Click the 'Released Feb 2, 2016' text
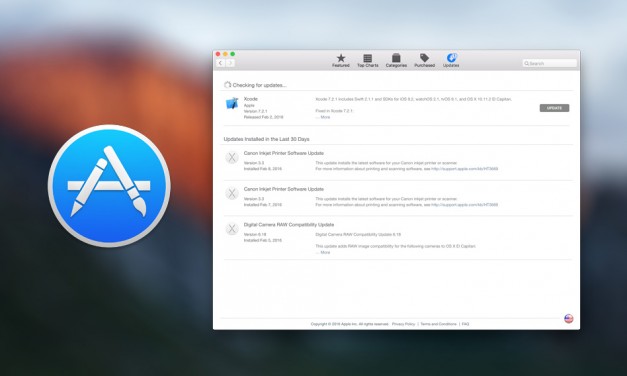The height and width of the screenshot is (376, 627). tap(264, 117)
